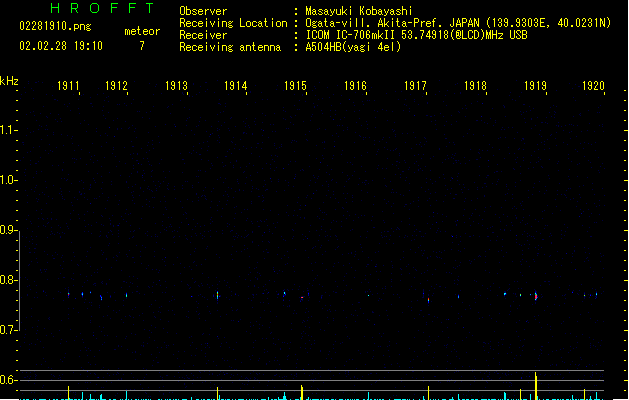This screenshot has width=629, height=400.
Task: Click the 1919 time axis marker
Action: pos(536,86)
